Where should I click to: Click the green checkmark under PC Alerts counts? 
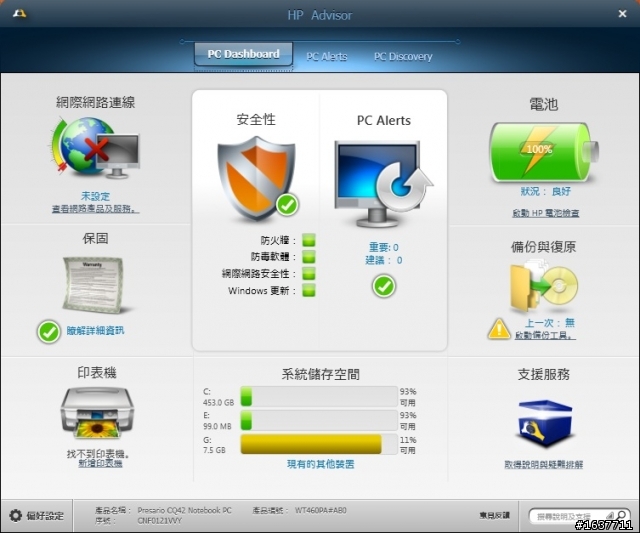(x=384, y=286)
